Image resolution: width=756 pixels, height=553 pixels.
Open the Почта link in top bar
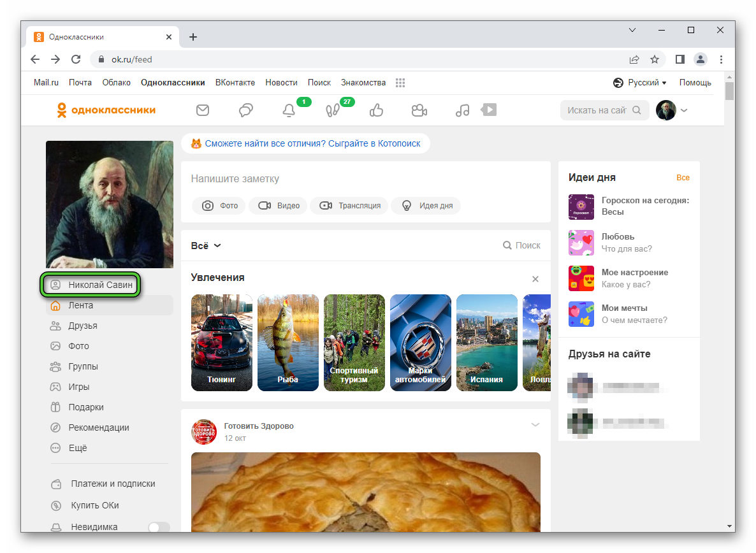coord(80,82)
